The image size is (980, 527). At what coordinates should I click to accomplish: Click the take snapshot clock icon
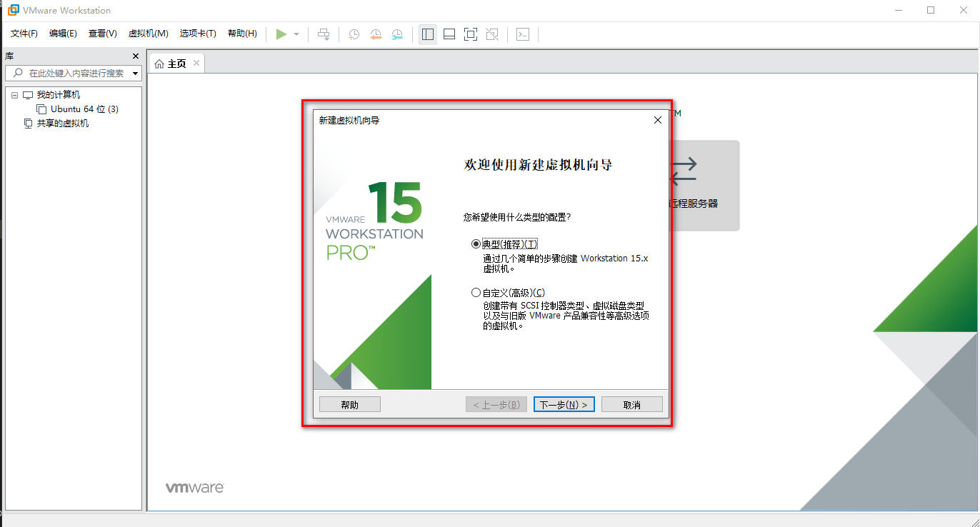(354, 34)
